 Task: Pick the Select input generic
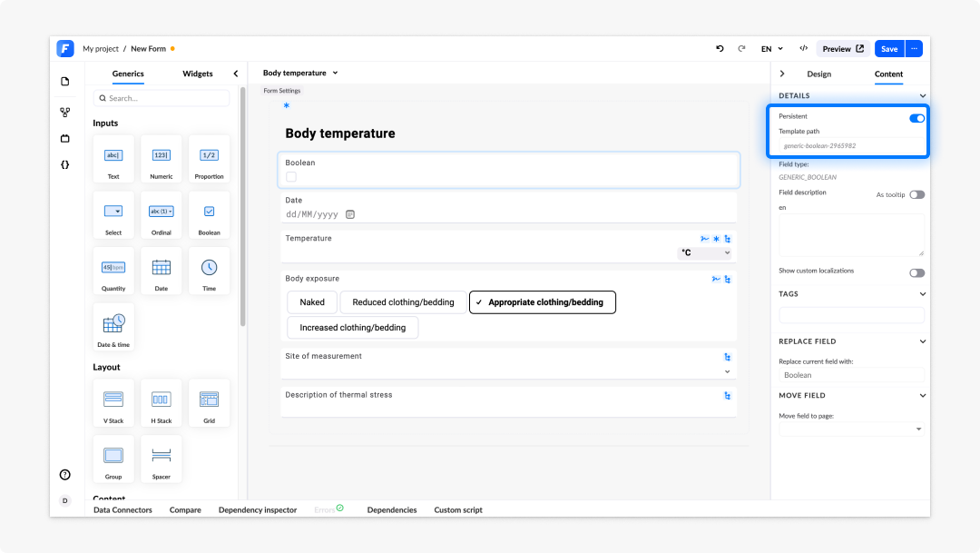(x=113, y=215)
